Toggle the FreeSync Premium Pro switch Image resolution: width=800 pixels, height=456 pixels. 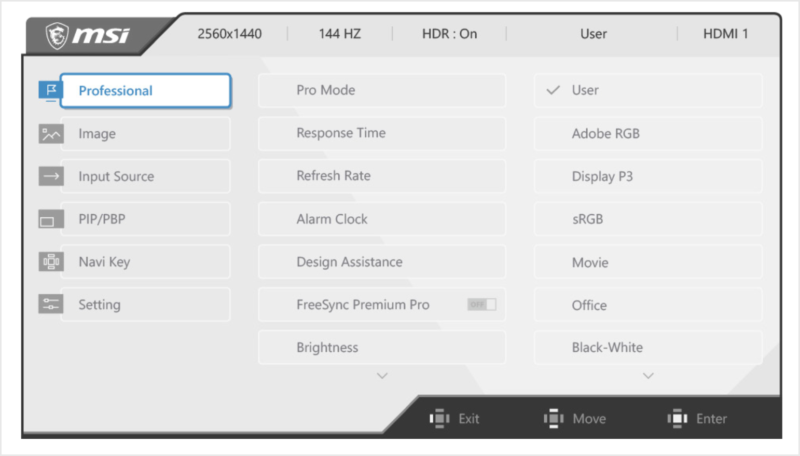tap(482, 305)
